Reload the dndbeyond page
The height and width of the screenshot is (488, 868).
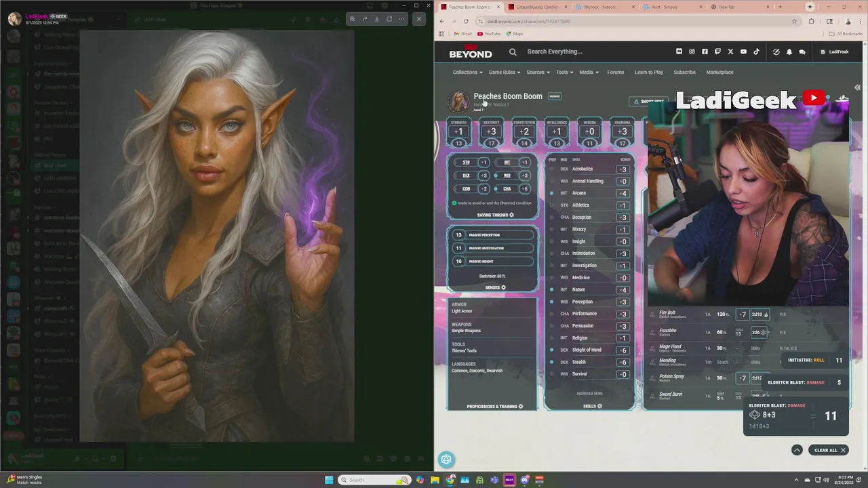(x=466, y=21)
